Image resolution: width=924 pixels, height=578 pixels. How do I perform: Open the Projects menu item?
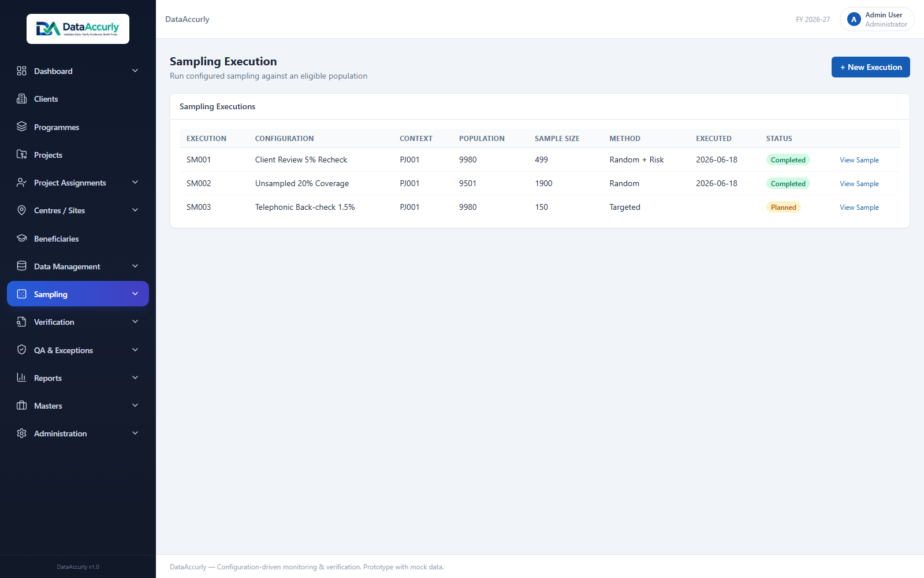click(78, 154)
